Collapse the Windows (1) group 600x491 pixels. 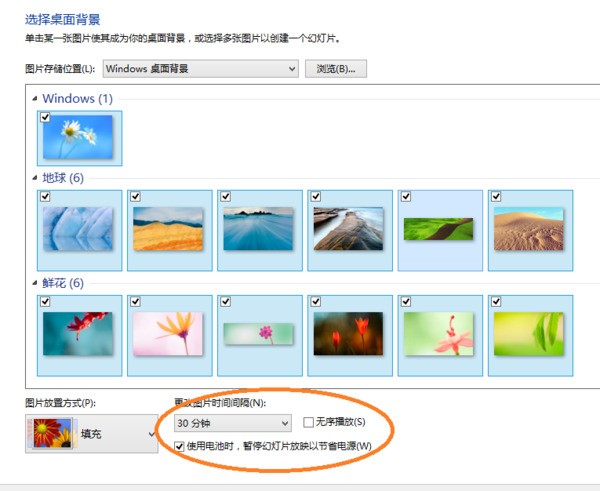click(x=35, y=99)
